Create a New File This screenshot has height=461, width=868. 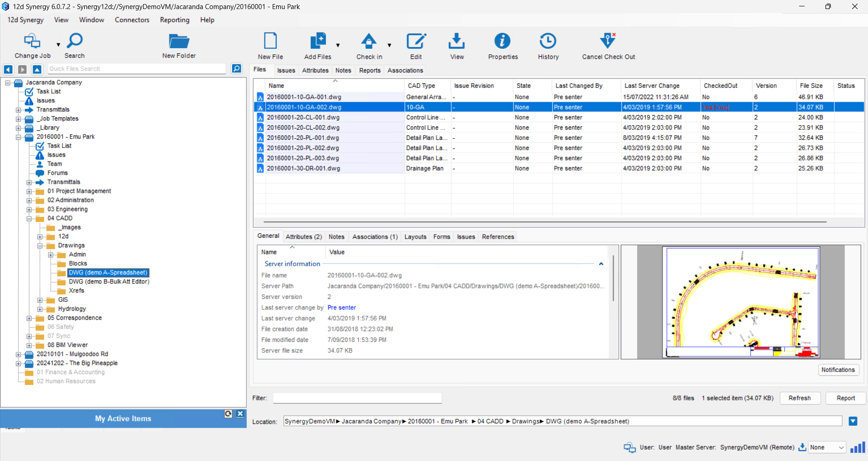(270, 46)
